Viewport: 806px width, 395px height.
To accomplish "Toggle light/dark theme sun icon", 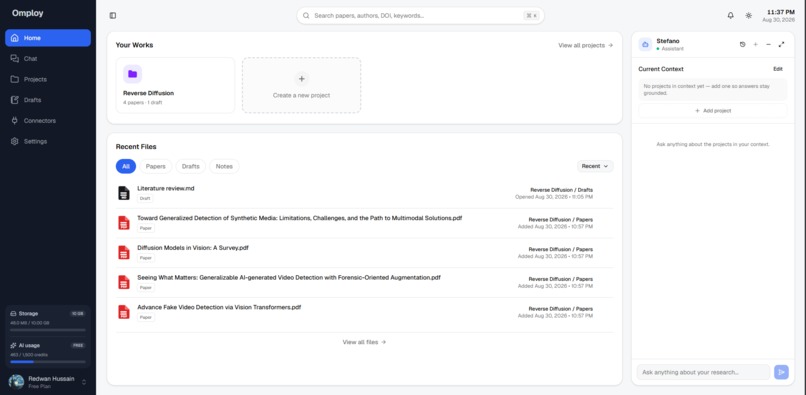I will point(748,15).
